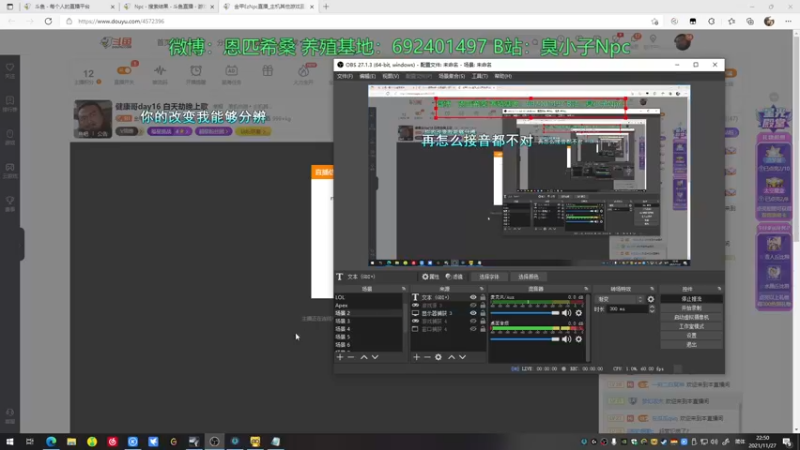Image resolution: width=800 pixels, height=450 pixels.
Task: Toggle the eye icon of the second source row
Action: [x=473, y=305]
